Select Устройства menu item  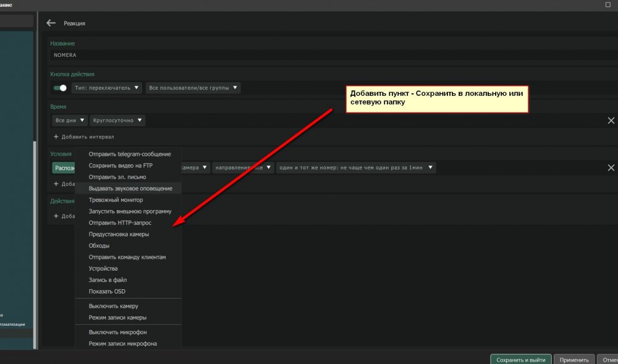(128, 268)
